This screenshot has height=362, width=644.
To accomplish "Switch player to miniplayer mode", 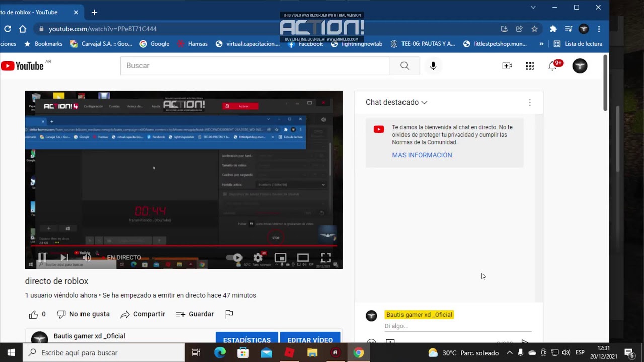I will (x=280, y=258).
